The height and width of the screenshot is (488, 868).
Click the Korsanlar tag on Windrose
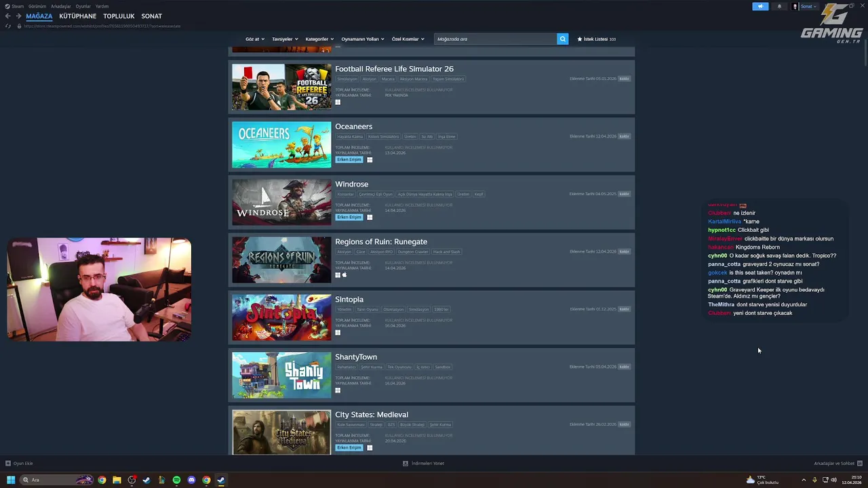click(x=346, y=195)
